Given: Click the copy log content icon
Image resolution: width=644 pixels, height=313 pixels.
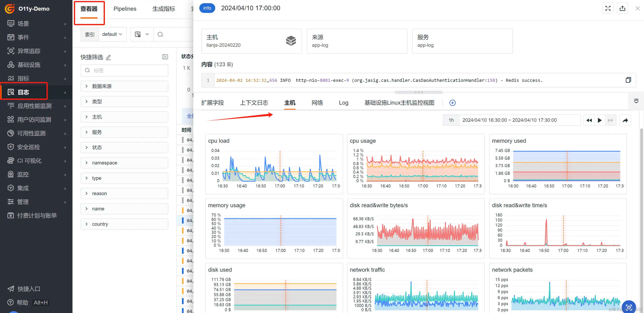Looking at the screenshot, I should [x=628, y=80].
